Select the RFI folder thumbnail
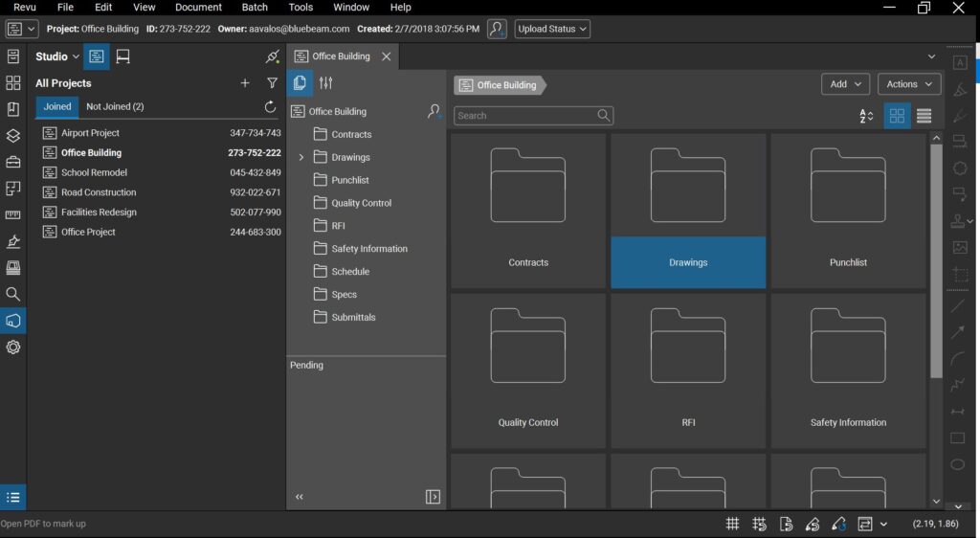 tap(688, 371)
